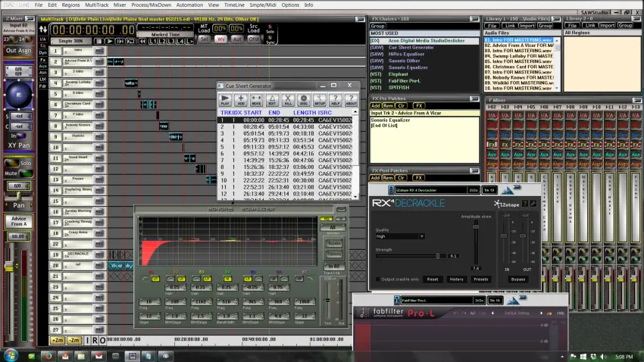
Task: Open the RX Decrackle help question-mark icon
Action: pyautogui.click(x=525, y=204)
